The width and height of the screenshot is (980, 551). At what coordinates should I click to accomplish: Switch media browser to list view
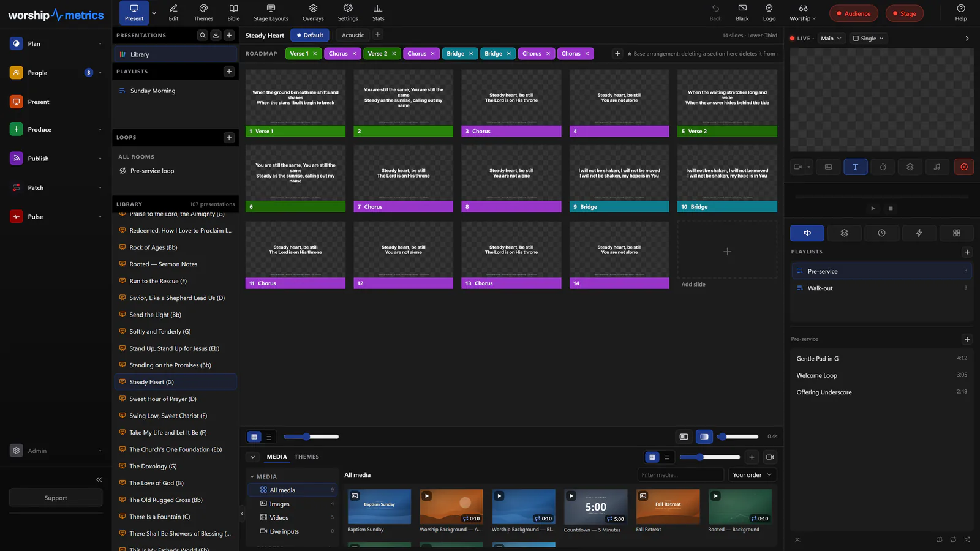click(x=667, y=457)
